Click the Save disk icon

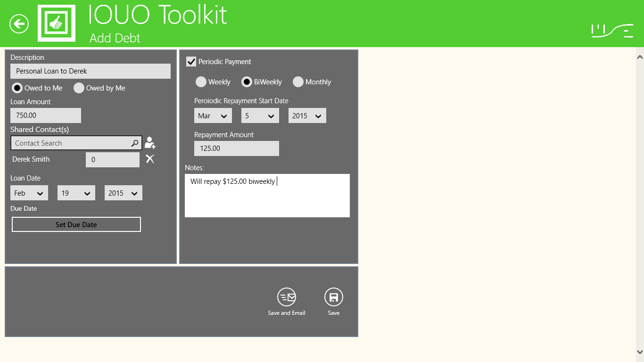[333, 297]
